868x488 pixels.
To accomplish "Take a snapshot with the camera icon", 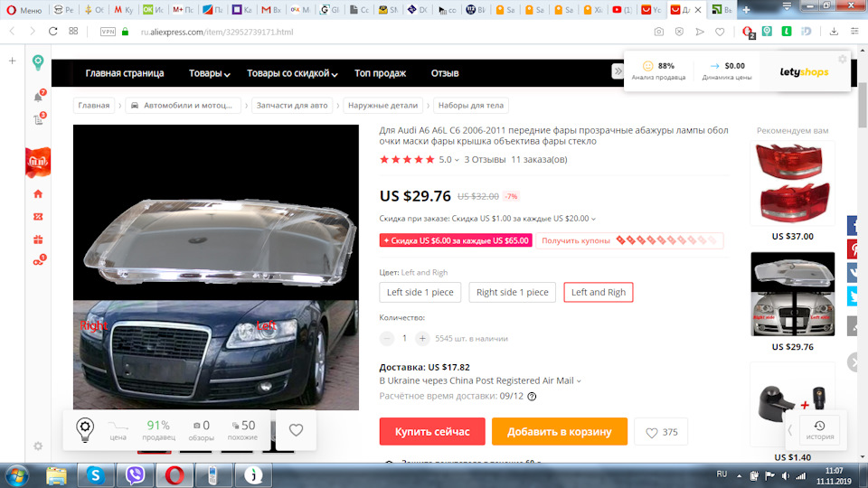I will pos(659,32).
